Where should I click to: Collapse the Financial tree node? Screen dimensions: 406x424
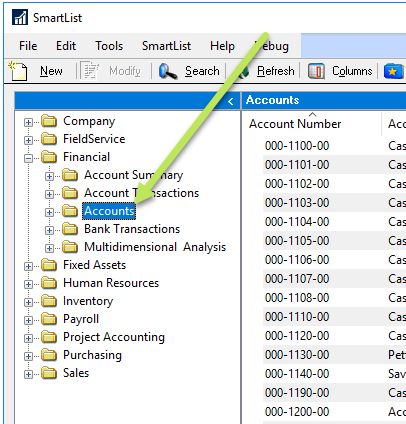point(28,158)
